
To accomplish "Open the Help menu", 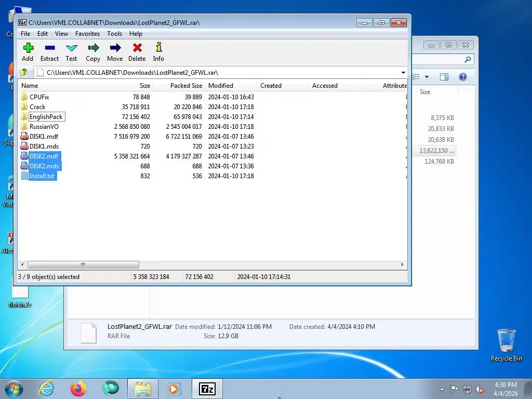I will (136, 34).
